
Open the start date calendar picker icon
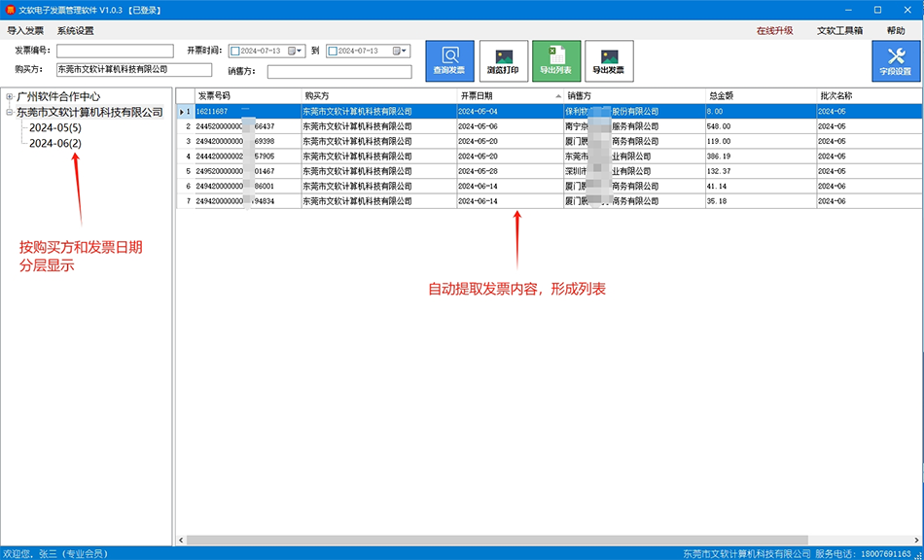click(x=292, y=51)
